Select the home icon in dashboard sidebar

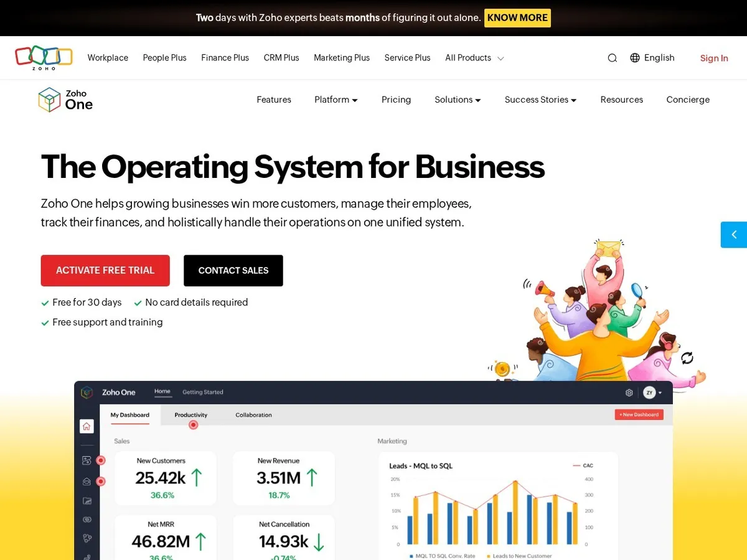(x=87, y=426)
